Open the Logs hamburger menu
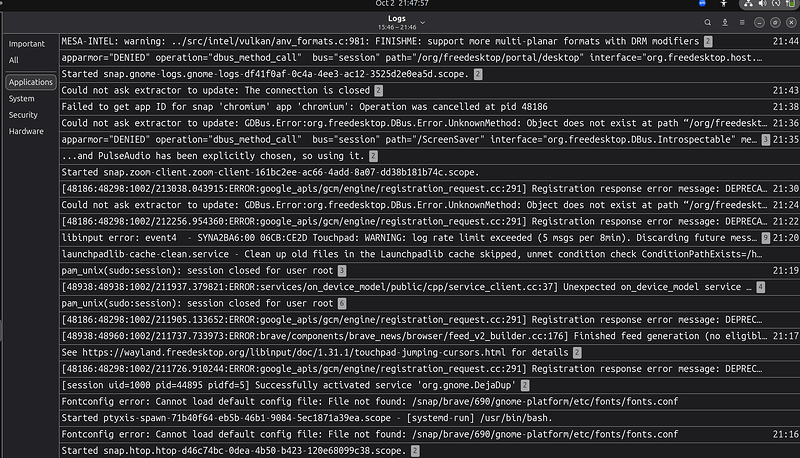The height and width of the screenshot is (458, 800). [x=742, y=22]
